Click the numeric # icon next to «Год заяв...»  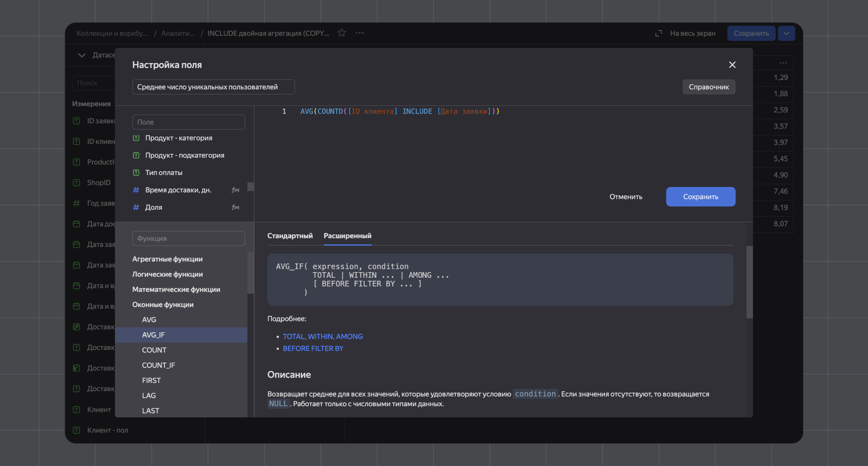76,203
